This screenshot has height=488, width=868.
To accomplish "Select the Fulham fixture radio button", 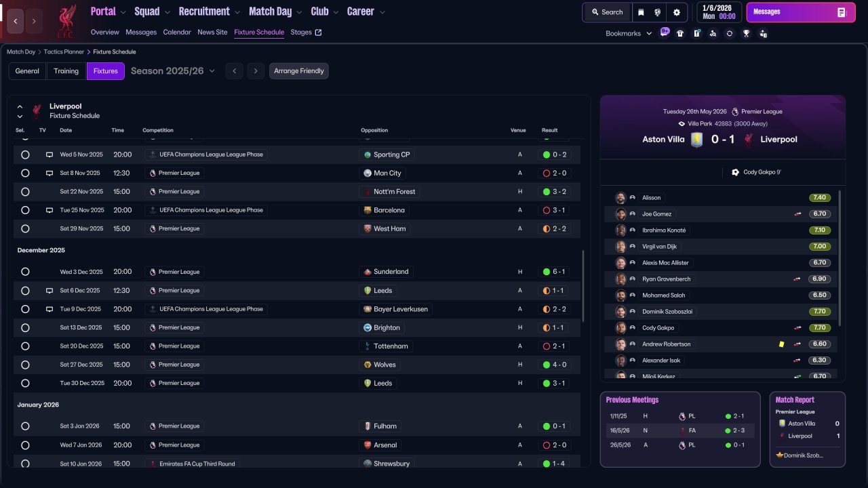I will click(x=25, y=426).
